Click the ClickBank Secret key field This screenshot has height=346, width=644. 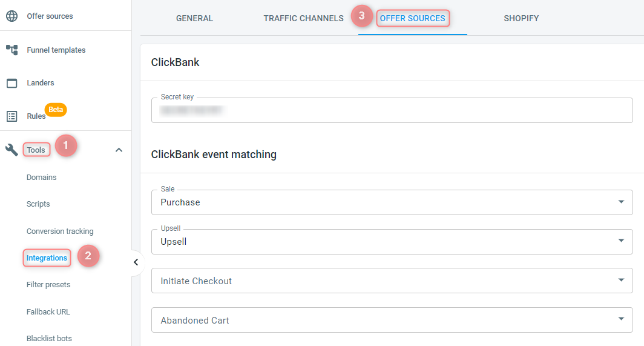[x=392, y=110]
